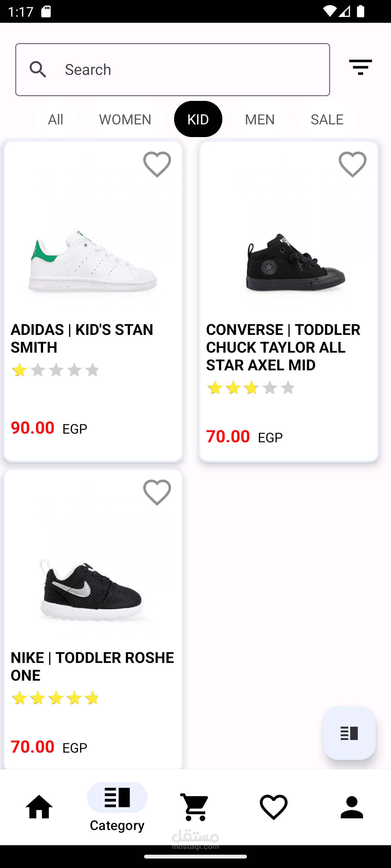
Task: Favorite the Nike Toddler Roshe One
Action: 157,493
